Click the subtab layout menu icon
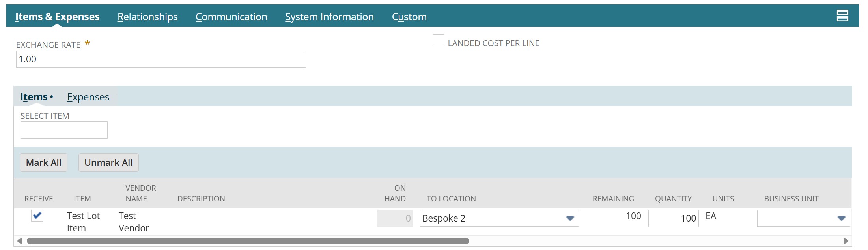 842,16
